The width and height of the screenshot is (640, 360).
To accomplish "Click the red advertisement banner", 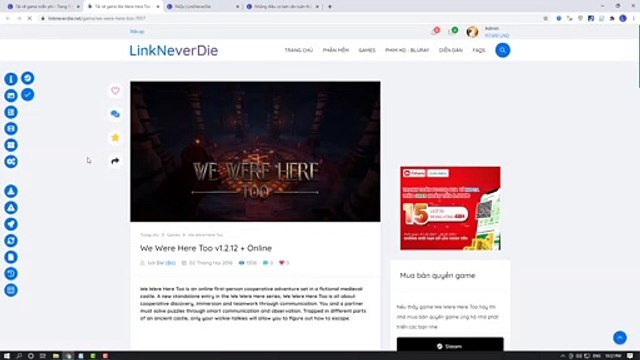I will pyautogui.click(x=450, y=208).
